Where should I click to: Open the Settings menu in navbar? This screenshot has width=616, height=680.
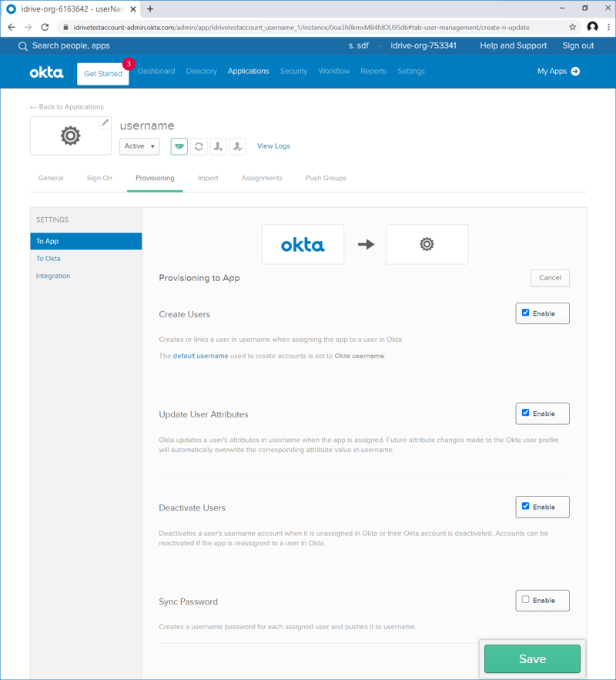411,71
